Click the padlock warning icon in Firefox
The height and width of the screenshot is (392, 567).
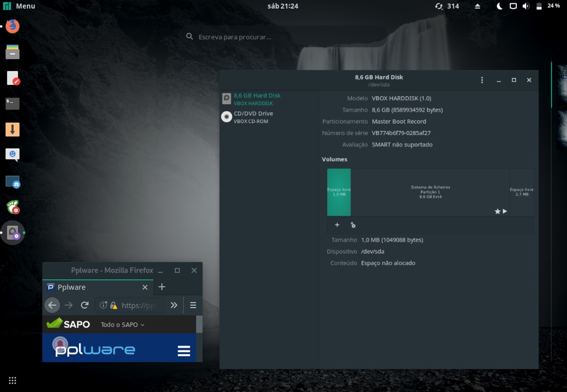114,305
